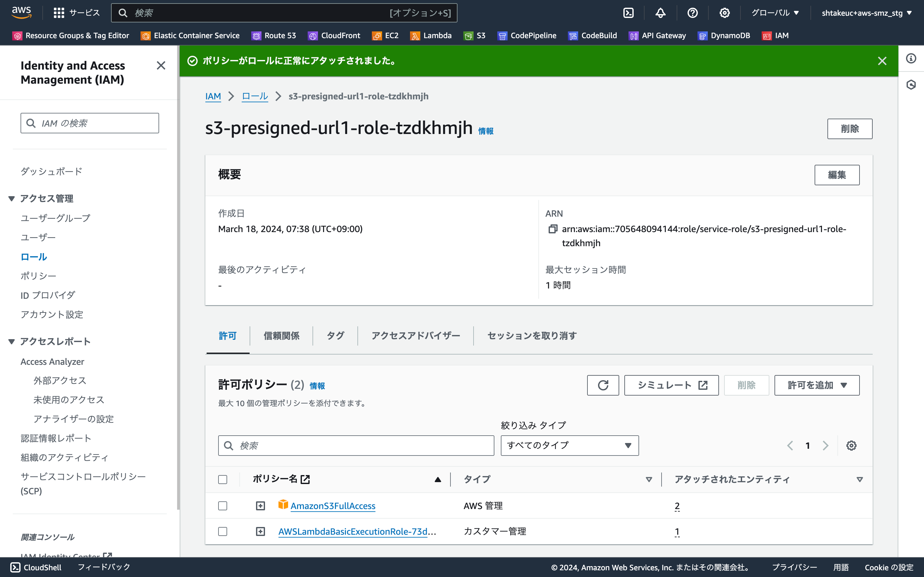Screen dimensions: 924x577
Task: Select the Lambda favorite shortcut icon
Action: [x=415, y=36]
